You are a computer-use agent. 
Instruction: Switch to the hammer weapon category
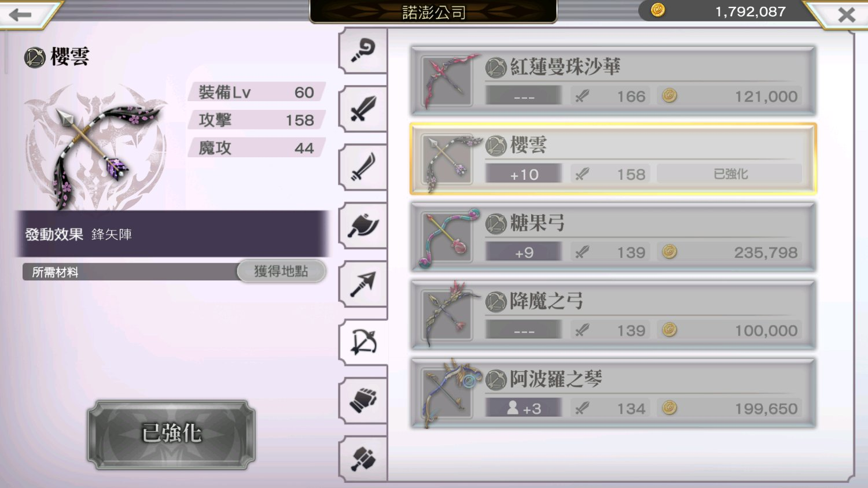click(363, 459)
